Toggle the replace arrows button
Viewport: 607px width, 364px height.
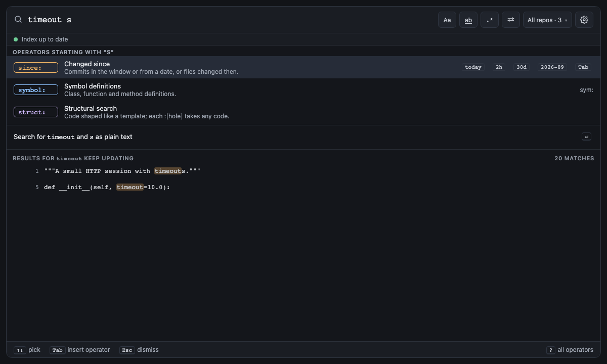pyautogui.click(x=511, y=20)
